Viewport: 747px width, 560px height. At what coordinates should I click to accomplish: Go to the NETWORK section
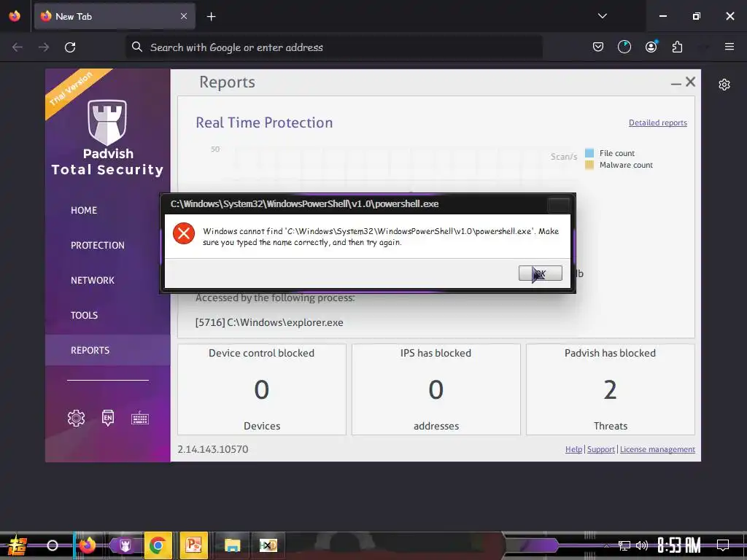pyautogui.click(x=93, y=281)
